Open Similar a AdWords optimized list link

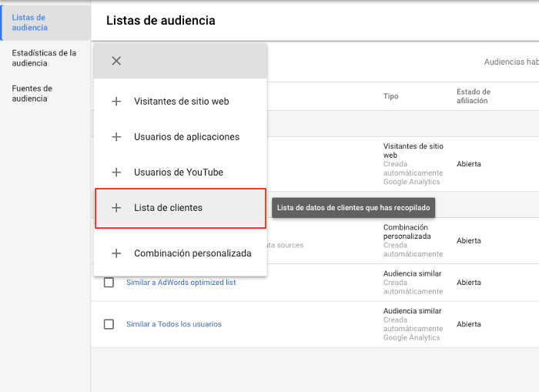pyautogui.click(x=181, y=283)
